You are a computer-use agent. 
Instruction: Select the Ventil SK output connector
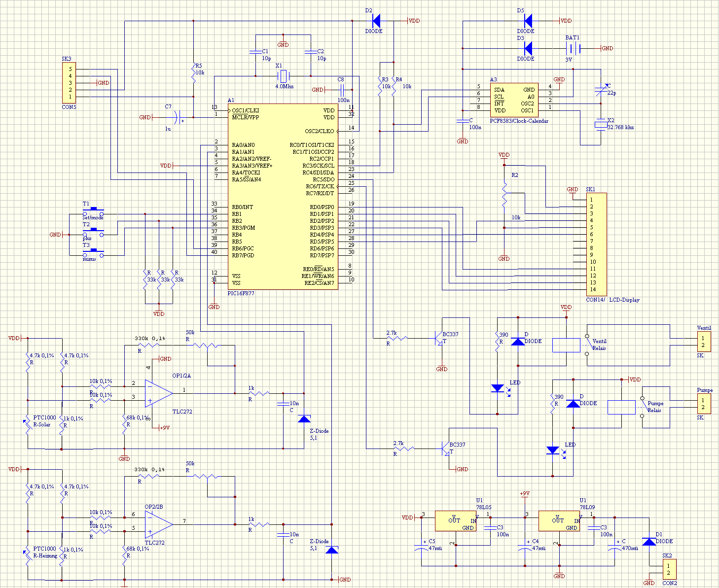coord(704,342)
